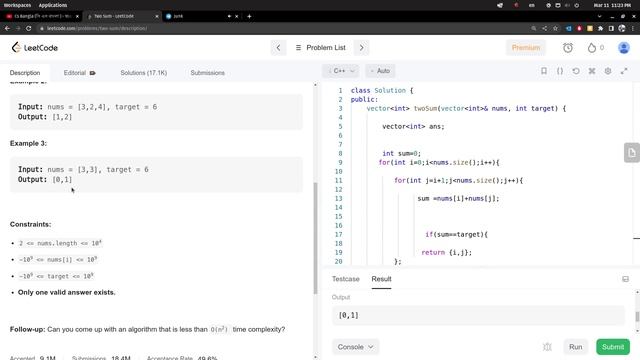This screenshot has width=640, height=360.
Task: Open the extensions puzzle icon
Action: tap(600, 28)
